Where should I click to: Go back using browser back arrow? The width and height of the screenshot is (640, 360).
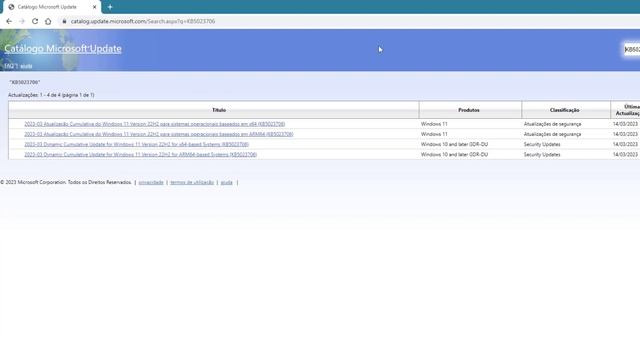[x=9, y=21]
